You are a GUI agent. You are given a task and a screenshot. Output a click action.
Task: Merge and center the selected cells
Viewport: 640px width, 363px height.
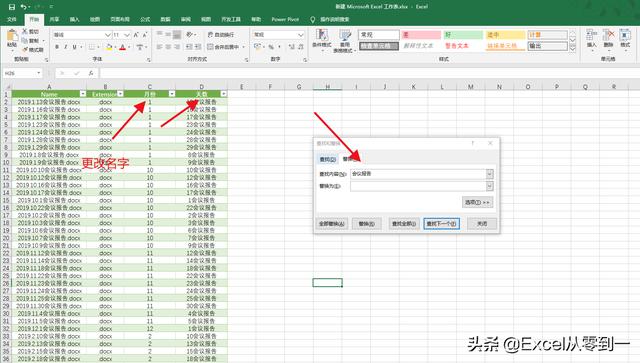223,47
